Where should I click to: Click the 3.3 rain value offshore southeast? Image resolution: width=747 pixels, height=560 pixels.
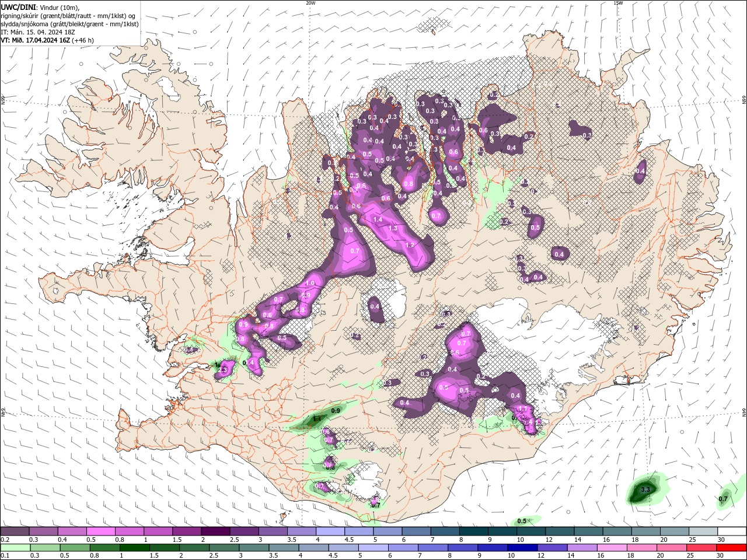[645, 489]
